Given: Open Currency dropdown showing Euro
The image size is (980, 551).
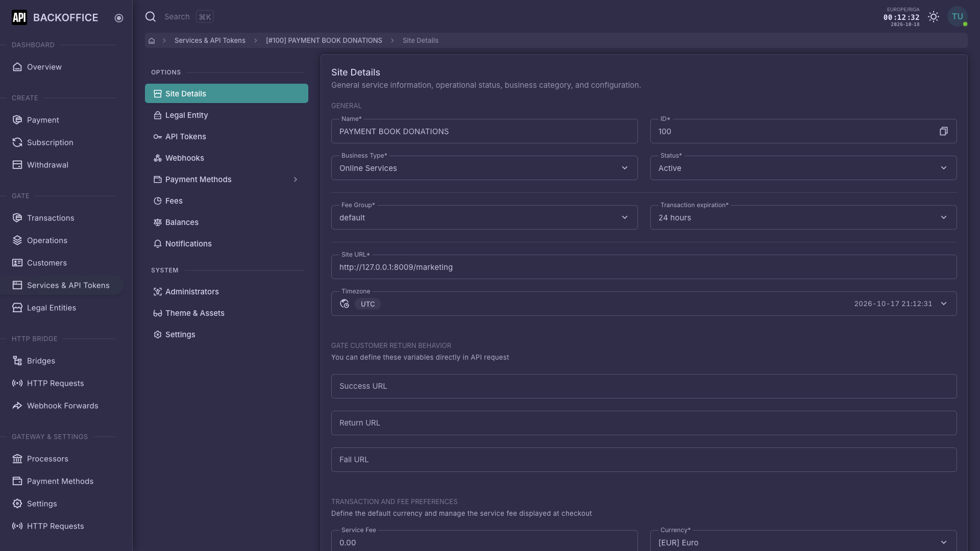Looking at the screenshot, I should [x=803, y=541].
